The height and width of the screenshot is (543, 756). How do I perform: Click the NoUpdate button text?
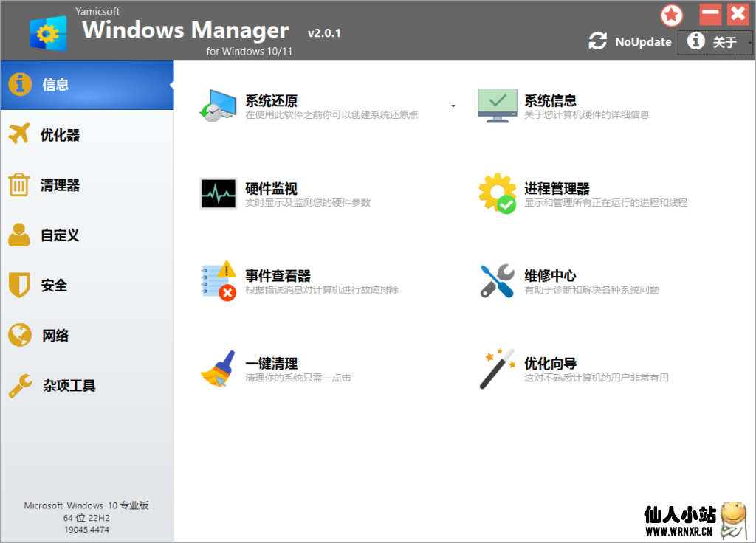pos(643,42)
